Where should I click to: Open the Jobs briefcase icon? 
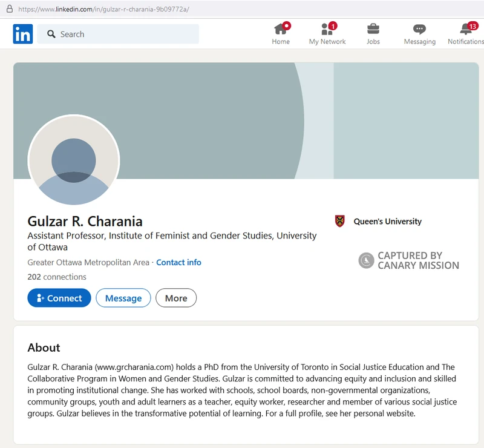373,29
